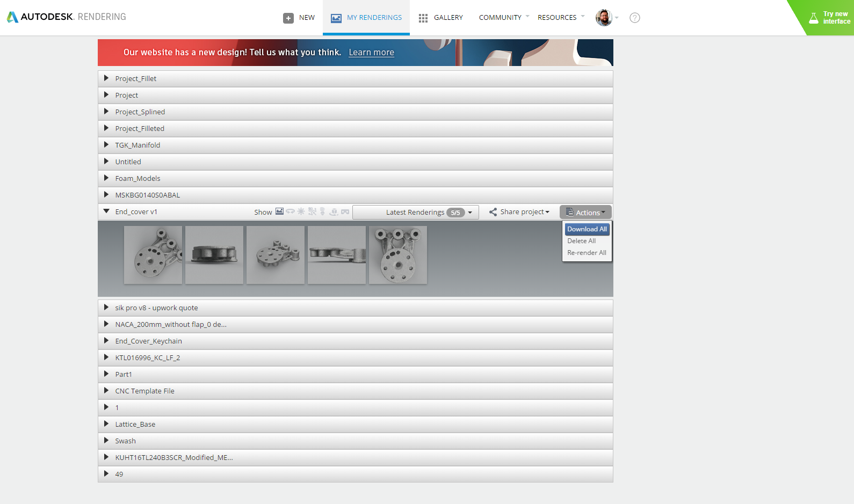Expand the CNC Template File project
Image resolution: width=854 pixels, height=504 pixels.
pos(106,391)
